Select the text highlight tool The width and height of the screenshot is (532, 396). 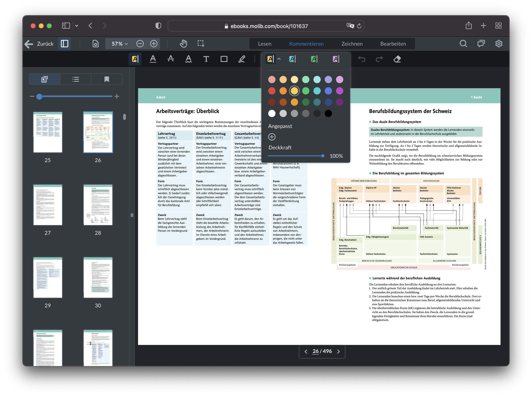click(135, 59)
